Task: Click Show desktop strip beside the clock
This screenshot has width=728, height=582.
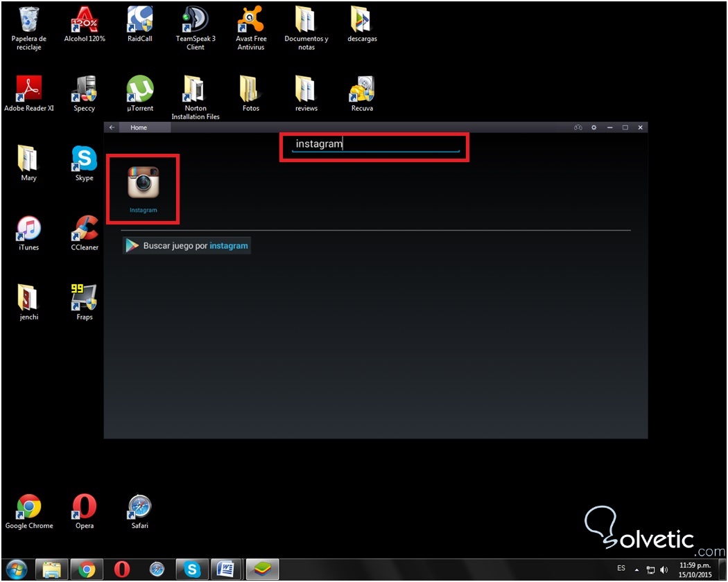Action: [x=722, y=570]
